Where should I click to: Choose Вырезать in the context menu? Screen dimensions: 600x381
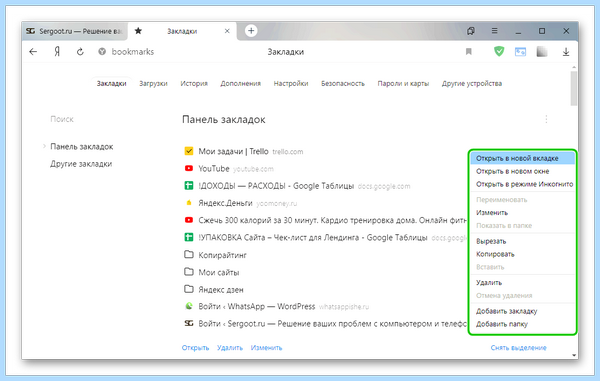pos(522,241)
